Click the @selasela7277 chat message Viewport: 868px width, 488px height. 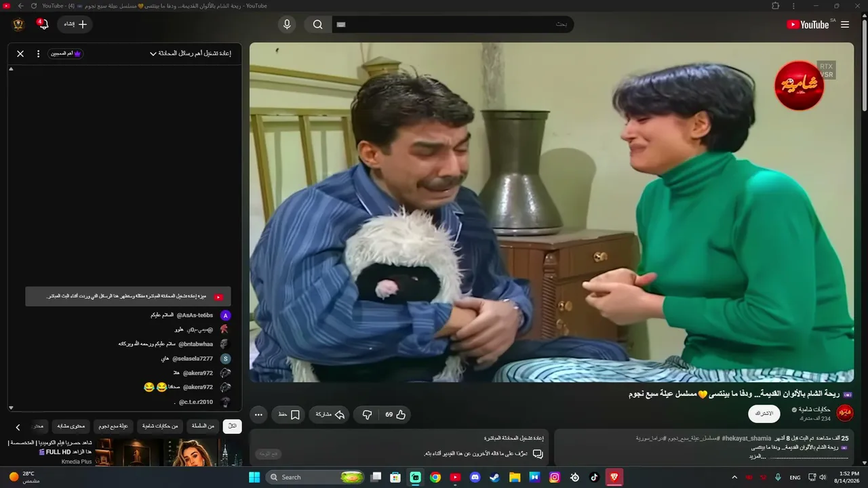[196, 359]
